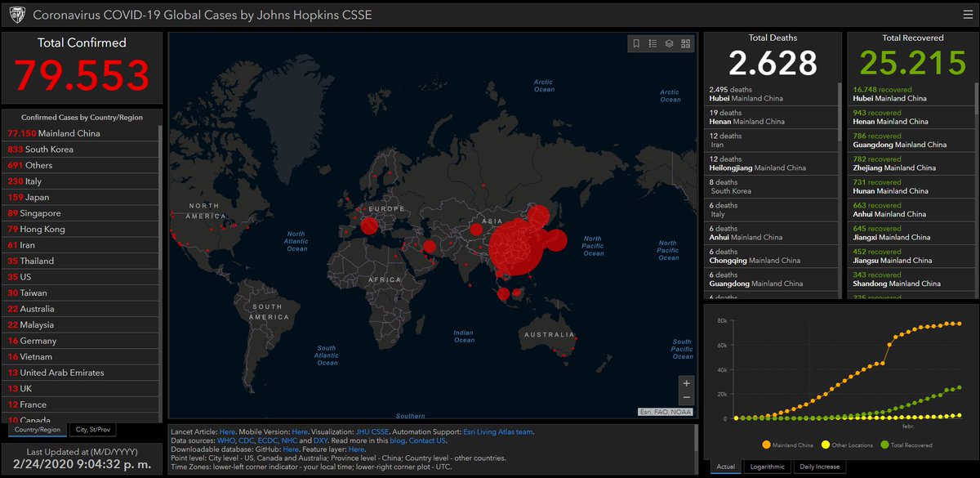Open the WHO data source link

pyautogui.click(x=225, y=440)
